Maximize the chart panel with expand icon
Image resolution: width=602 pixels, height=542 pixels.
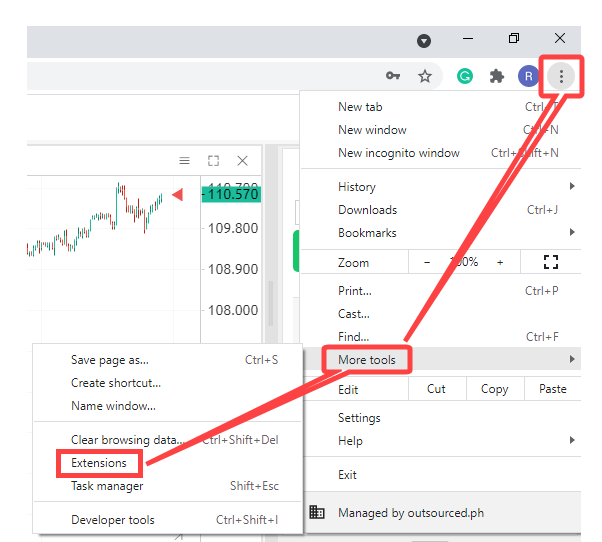[213, 160]
